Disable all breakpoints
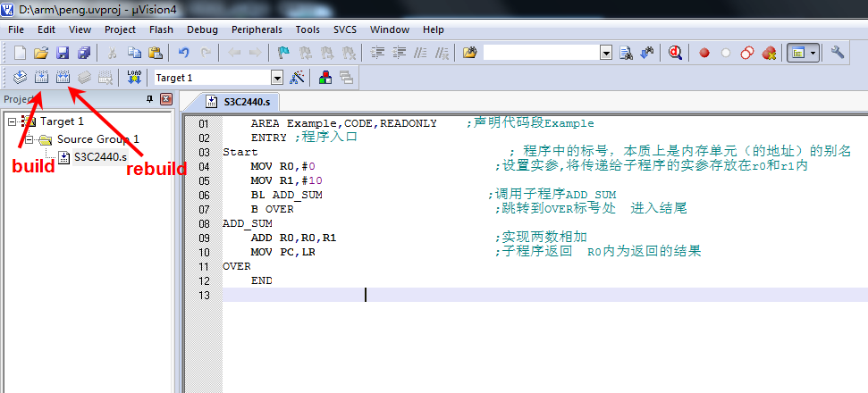 coord(747,53)
